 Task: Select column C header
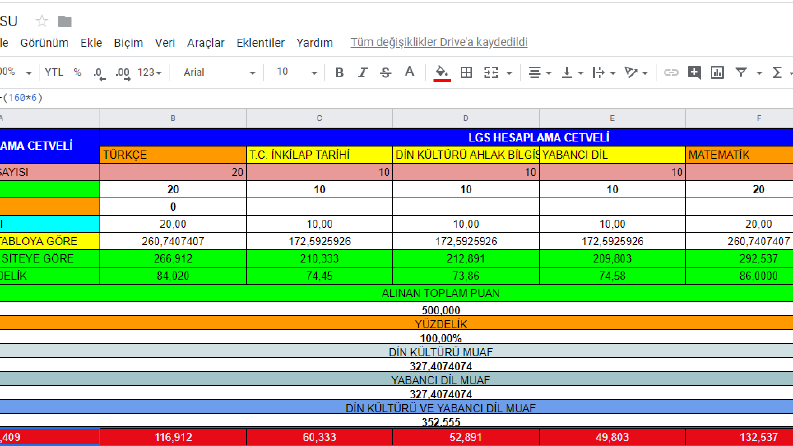[319, 118]
